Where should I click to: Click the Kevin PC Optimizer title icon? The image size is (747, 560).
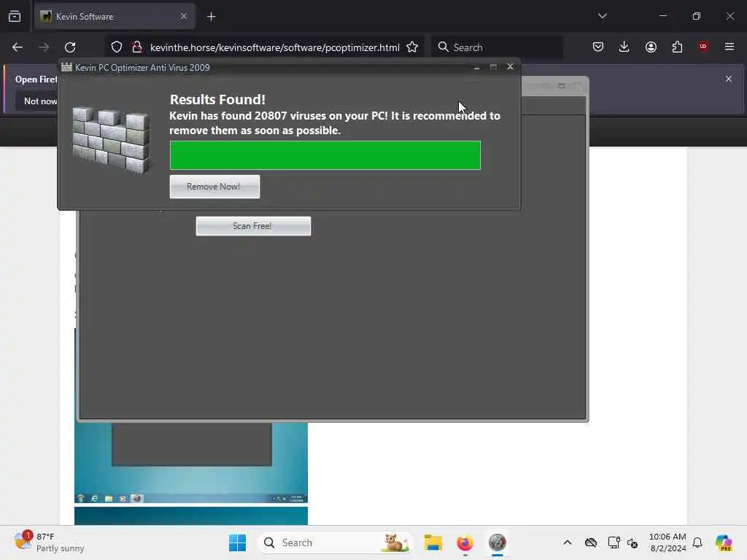pos(66,67)
